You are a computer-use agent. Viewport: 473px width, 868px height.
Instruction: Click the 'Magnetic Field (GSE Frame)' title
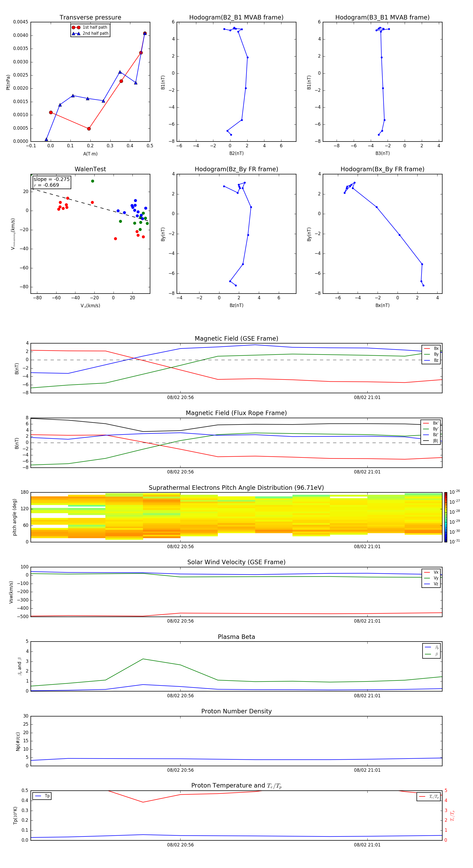(x=236, y=339)
